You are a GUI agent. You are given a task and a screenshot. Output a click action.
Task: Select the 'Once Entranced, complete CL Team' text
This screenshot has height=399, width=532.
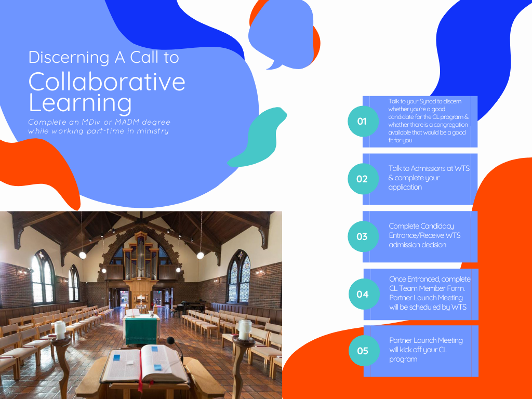(430, 293)
